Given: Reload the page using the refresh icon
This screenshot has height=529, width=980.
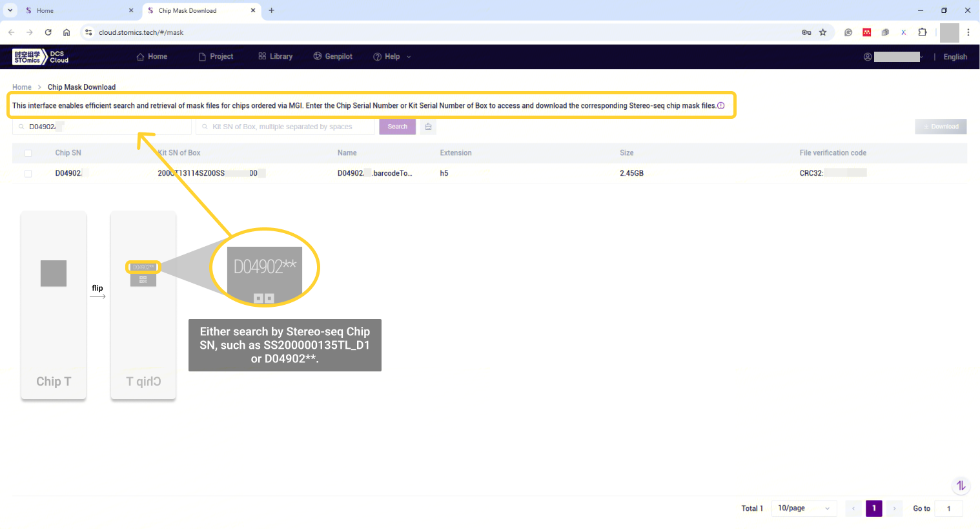Looking at the screenshot, I should coord(48,32).
